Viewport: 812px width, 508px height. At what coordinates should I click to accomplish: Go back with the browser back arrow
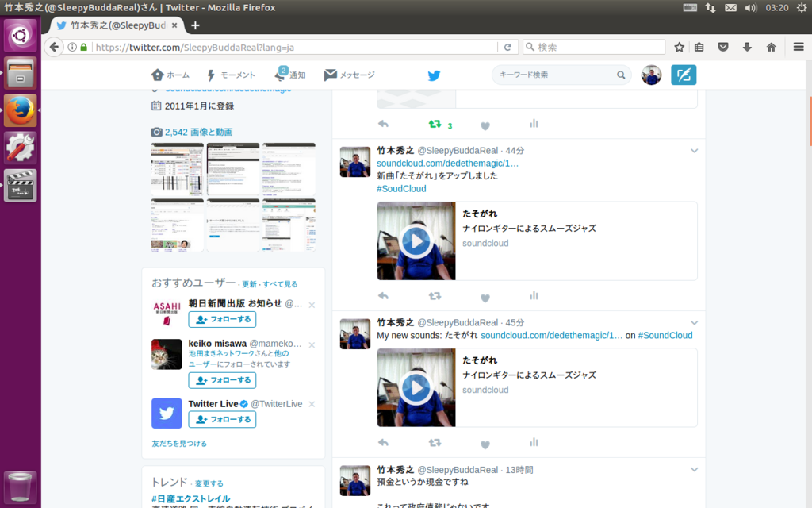point(54,47)
